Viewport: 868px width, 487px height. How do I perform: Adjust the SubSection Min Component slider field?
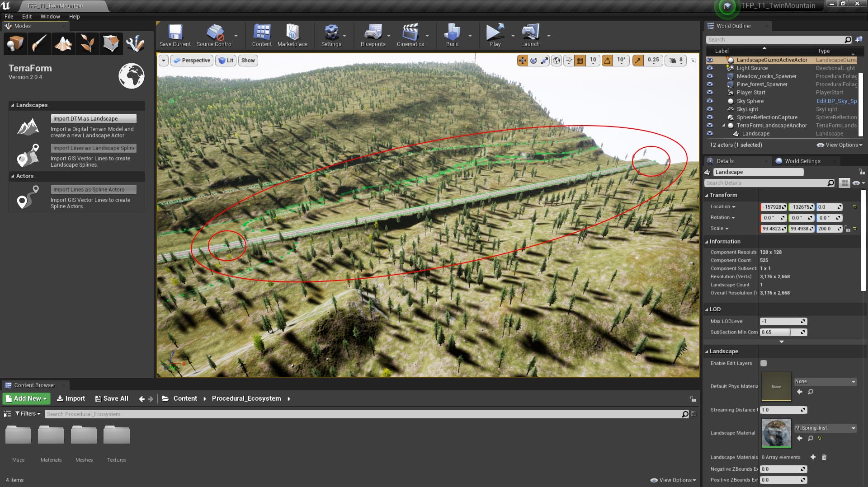click(783, 332)
